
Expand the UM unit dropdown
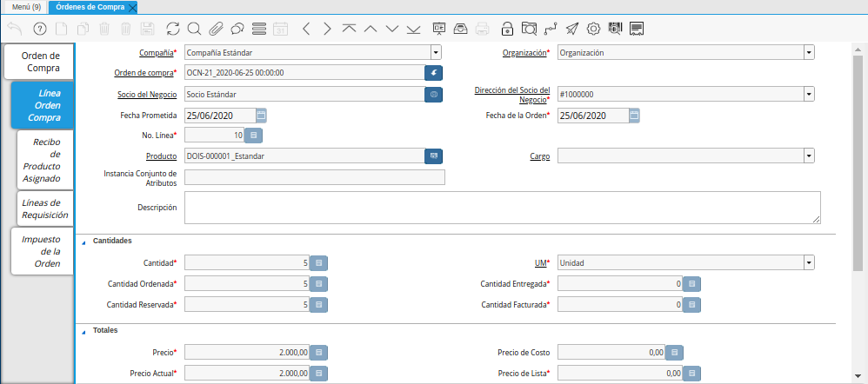809,262
